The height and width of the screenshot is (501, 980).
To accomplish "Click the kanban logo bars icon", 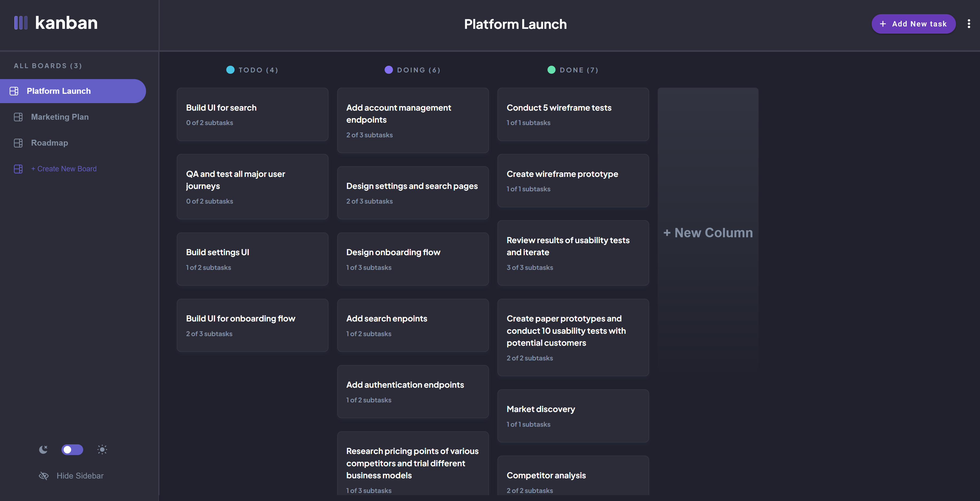I will pyautogui.click(x=21, y=23).
